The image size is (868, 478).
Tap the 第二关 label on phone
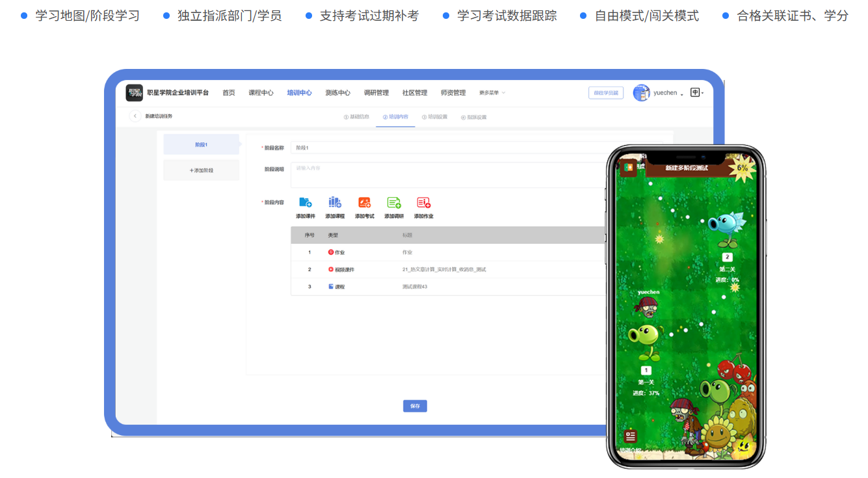728,269
